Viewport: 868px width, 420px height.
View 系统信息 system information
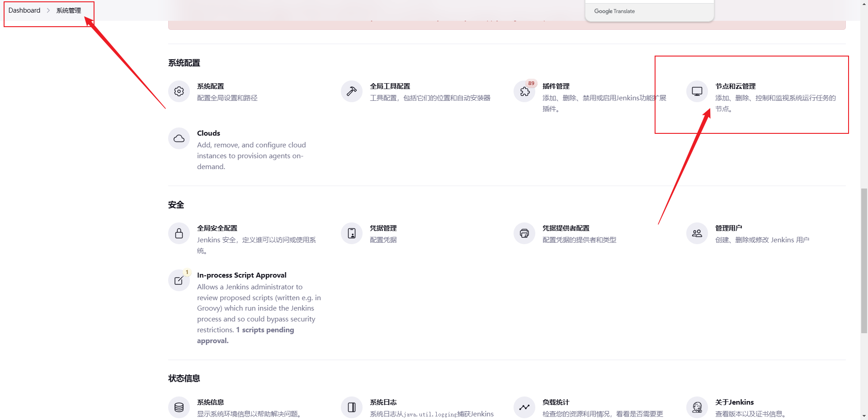[211, 402]
